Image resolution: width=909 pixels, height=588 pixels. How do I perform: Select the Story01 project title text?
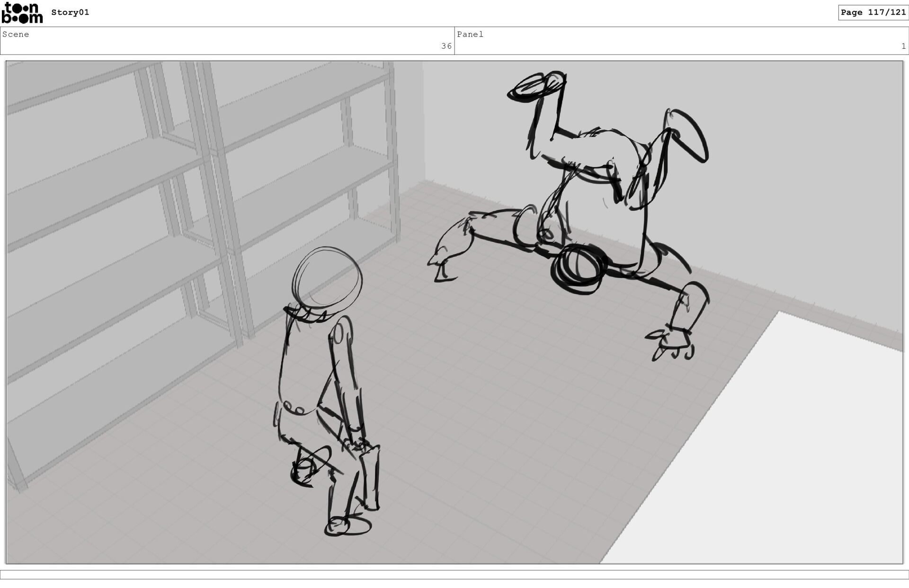tap(70, 13)
